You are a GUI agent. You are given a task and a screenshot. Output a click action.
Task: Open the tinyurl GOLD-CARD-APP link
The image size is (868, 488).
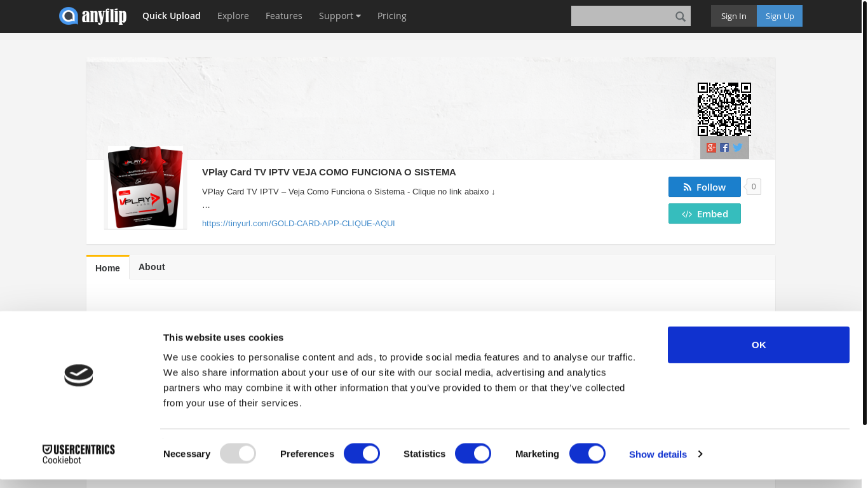point(299,224)
